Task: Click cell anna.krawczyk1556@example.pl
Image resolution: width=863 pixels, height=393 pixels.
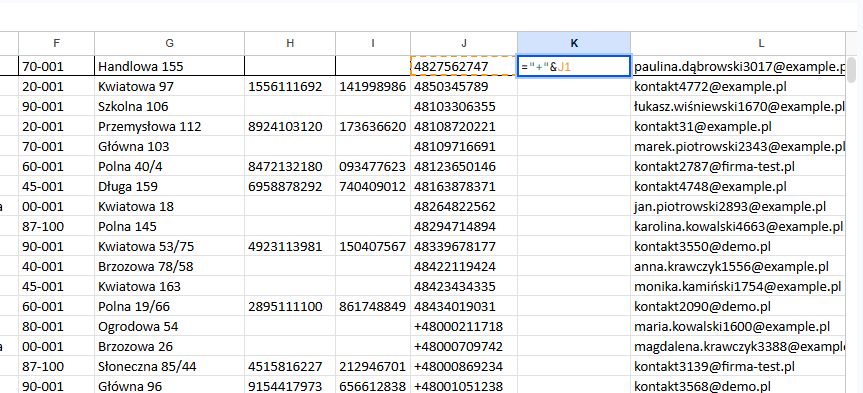Action: [738, 266]
